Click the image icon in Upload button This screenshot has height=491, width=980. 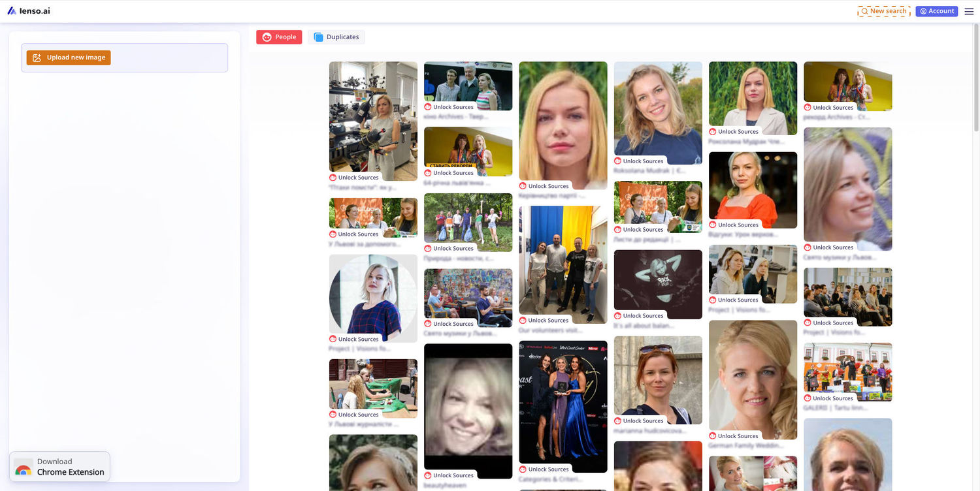(x=37, y=57)
